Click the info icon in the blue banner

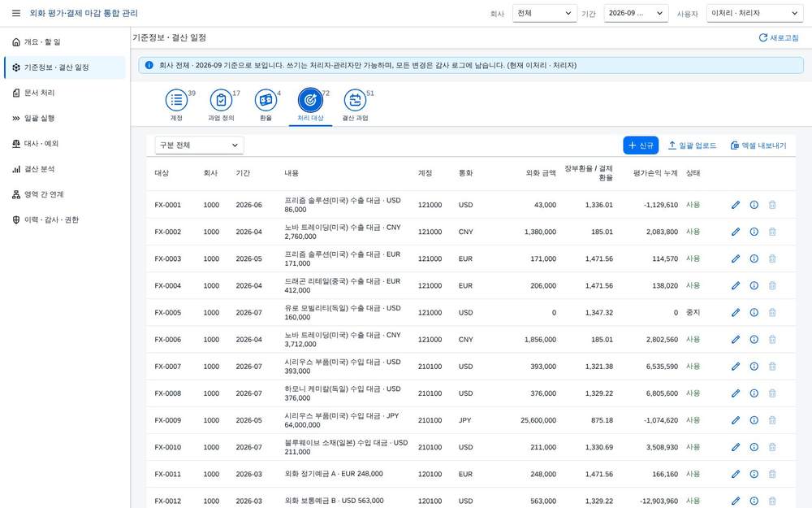click(x=149, y=65)
